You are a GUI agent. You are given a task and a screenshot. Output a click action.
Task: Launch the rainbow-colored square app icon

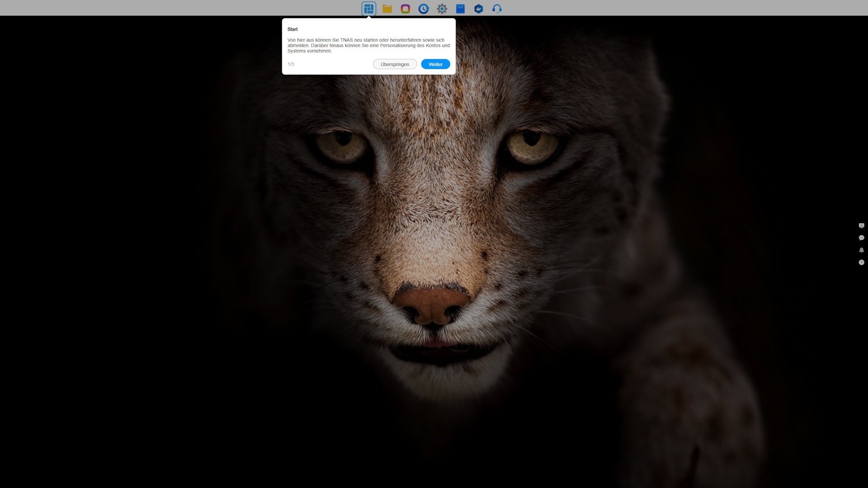(405, 9)
